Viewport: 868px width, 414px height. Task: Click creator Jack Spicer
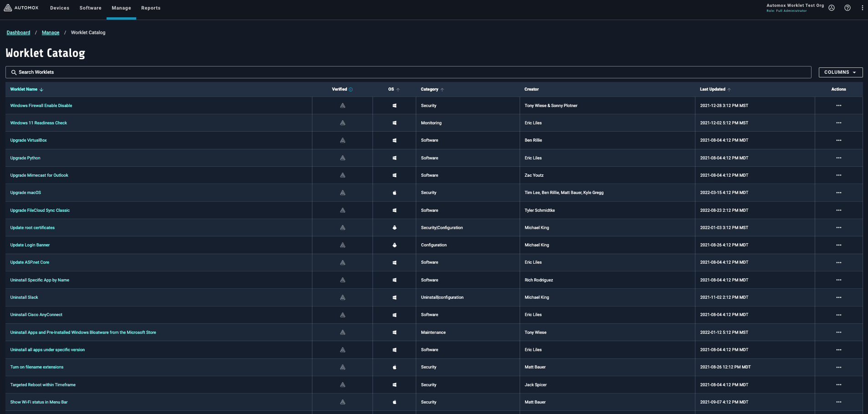point(536,385)
